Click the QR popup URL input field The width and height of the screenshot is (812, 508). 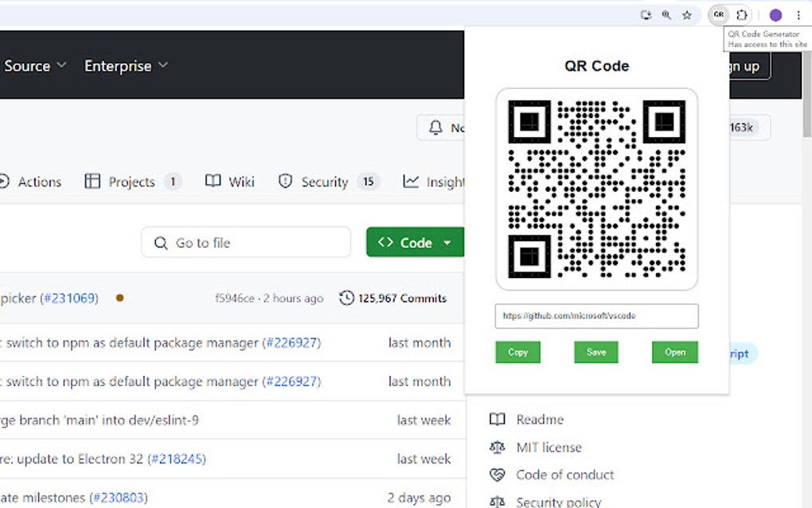pos(597,316)
